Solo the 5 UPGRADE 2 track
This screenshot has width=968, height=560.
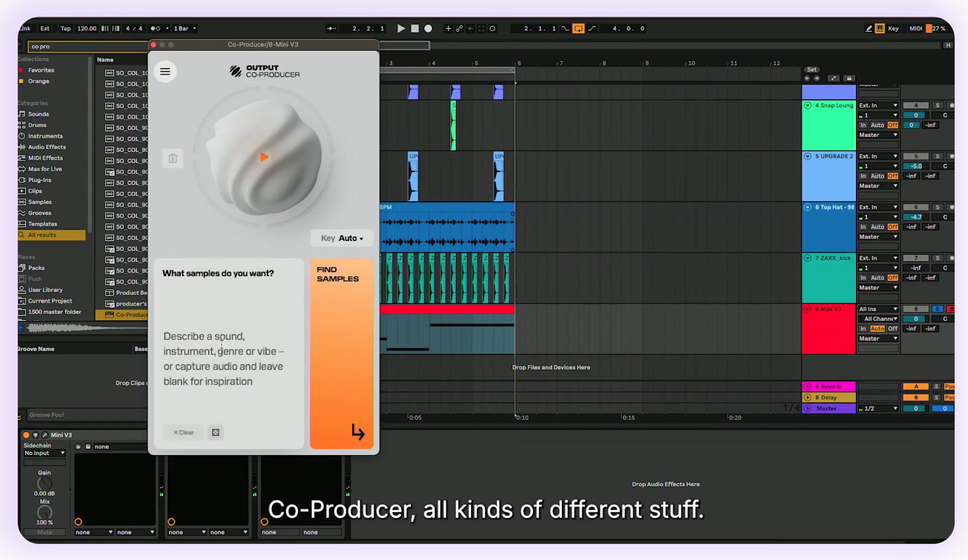[x=937, y=156]
